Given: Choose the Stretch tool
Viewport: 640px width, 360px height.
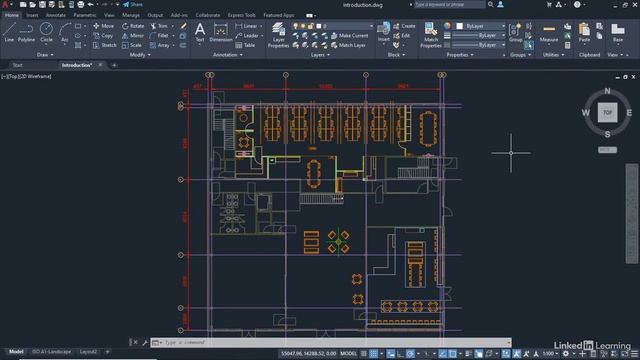Looking at the screenshot, I should click(x=105, y=45).
